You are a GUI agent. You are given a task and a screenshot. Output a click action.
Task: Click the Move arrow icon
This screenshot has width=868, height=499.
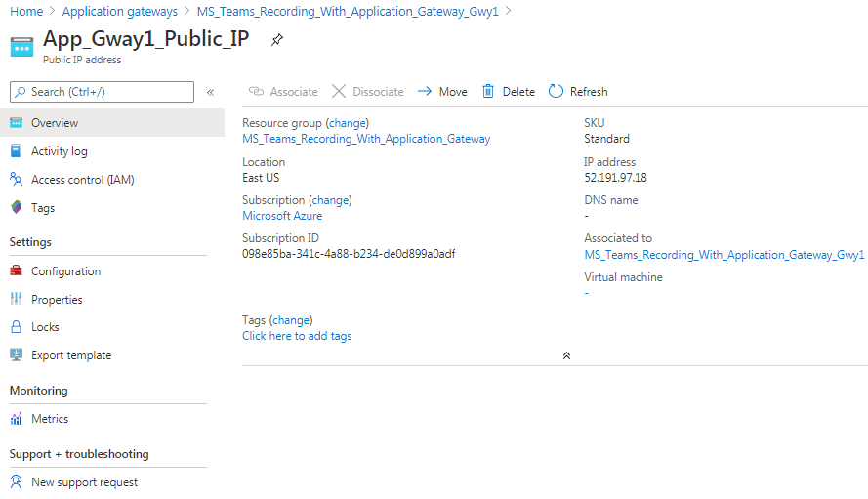point(425,92)
